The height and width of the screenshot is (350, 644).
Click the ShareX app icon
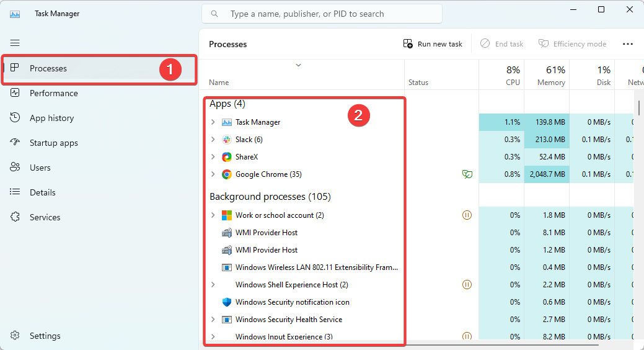coord(227,157)
